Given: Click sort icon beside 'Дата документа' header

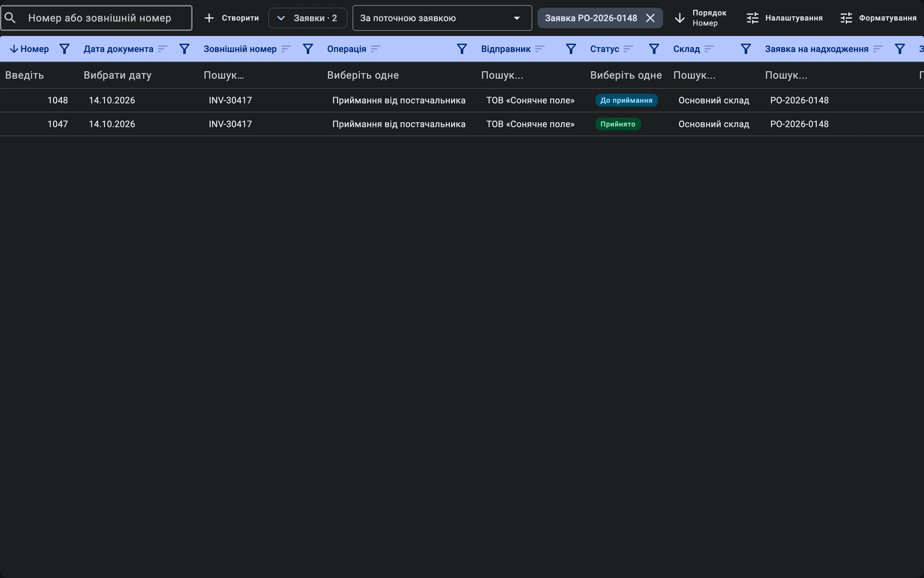Looking at the screenshot, I should (163, 49).
